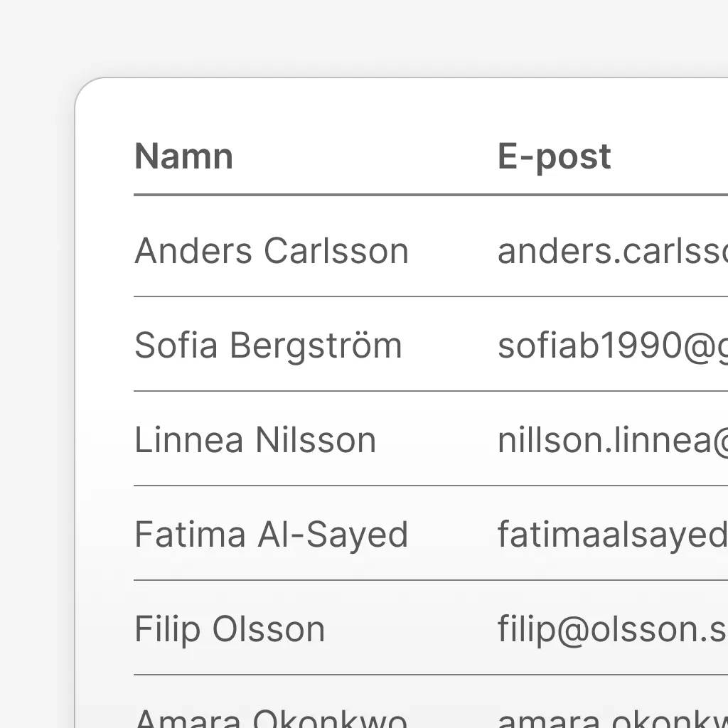Image resolution: width=728 pixels, height=728 pixels.
Task: Click the Amara Okonkwo name cell
Action: coord(272,718)
